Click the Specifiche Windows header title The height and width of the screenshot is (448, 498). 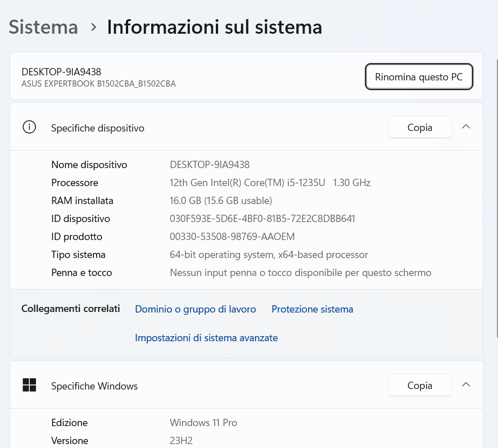click(94, 386)
